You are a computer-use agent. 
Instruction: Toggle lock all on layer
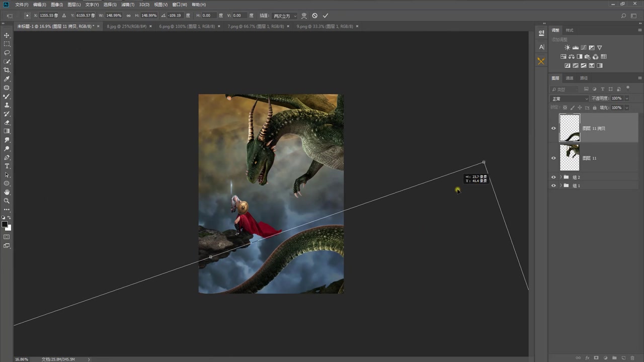[595, 108]
